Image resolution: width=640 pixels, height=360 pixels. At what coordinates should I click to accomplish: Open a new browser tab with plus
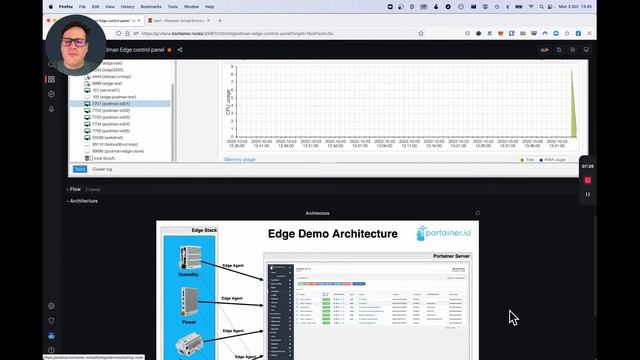[x=220, y=20]
